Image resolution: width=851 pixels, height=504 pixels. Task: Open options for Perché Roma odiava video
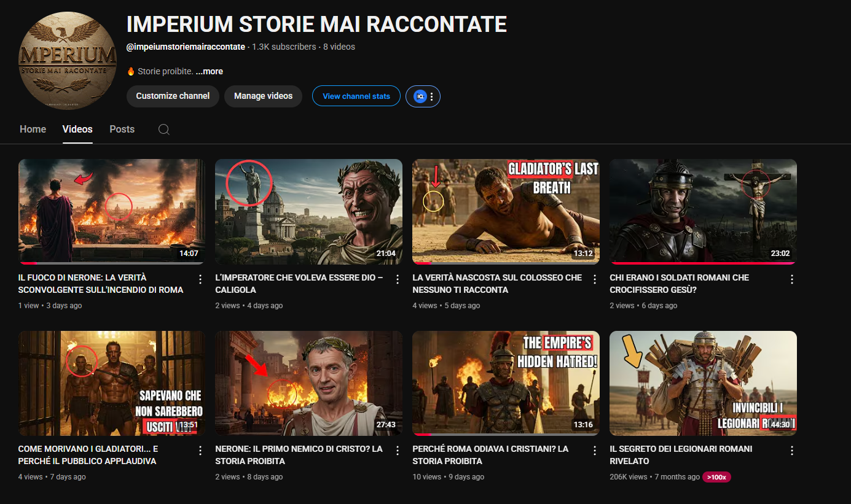pyautogui.click(x=595, y=451)
